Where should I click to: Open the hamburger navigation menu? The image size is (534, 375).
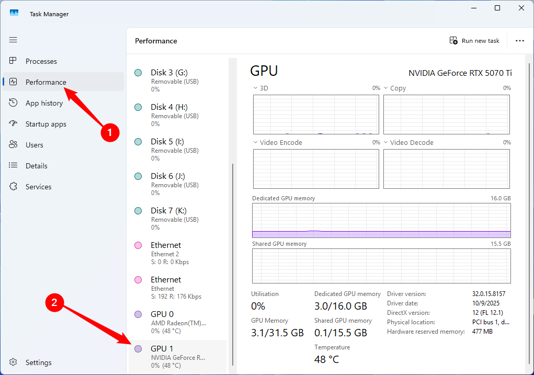13,40
